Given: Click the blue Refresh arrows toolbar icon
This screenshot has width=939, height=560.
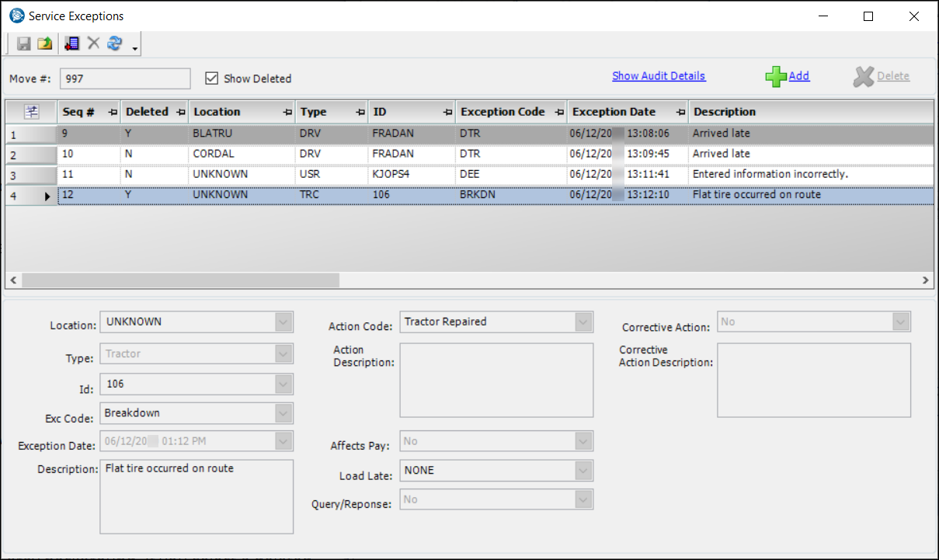Looking at the screenshot, I should (115, 44).
